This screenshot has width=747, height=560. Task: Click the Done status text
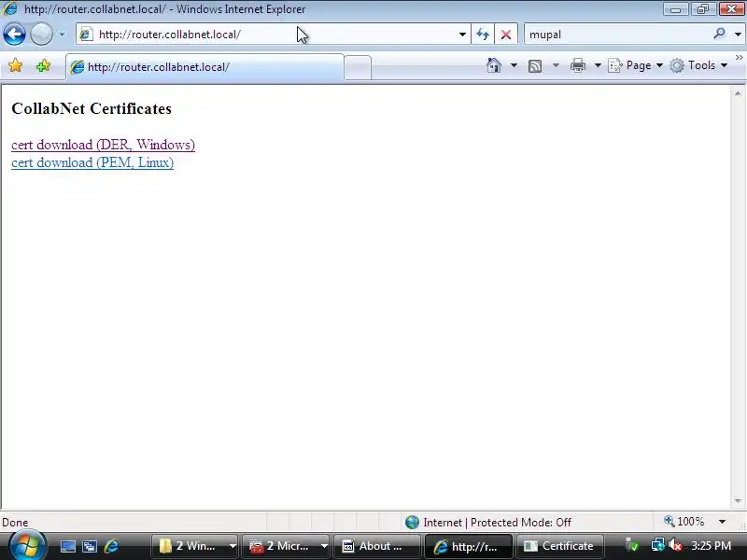point(15,523)
